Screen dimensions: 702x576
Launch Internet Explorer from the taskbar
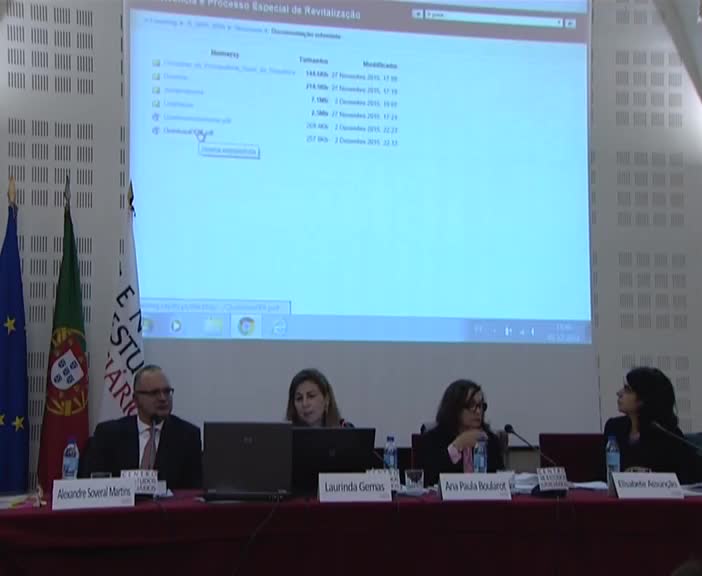(279, 325)
